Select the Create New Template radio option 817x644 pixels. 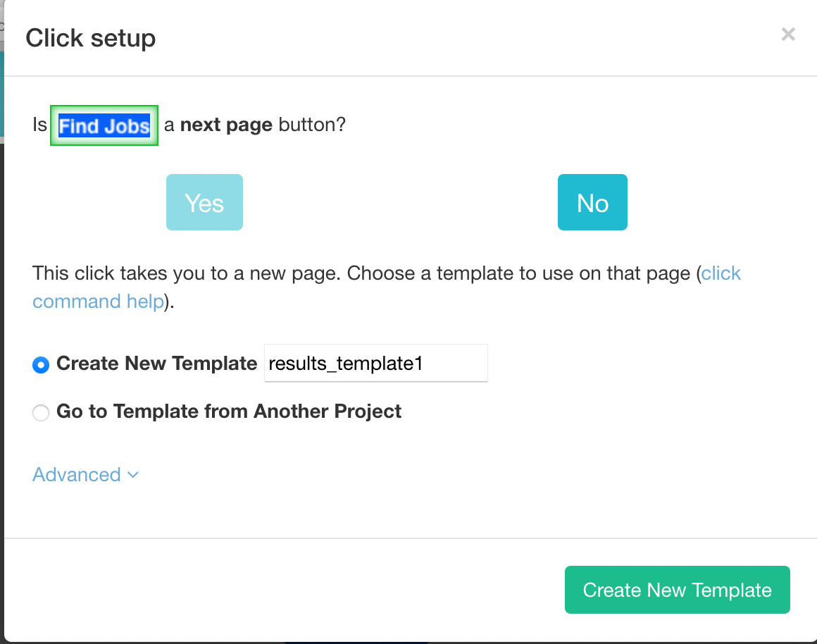pos(40,364)
